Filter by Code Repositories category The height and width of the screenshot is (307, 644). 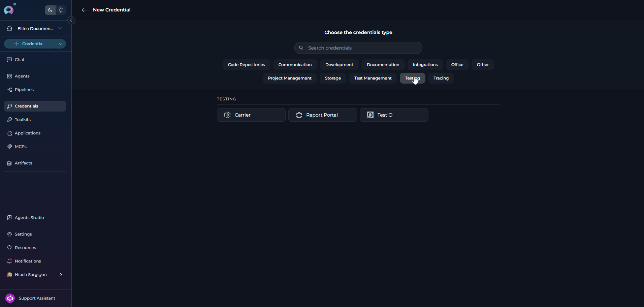(247, 65)
